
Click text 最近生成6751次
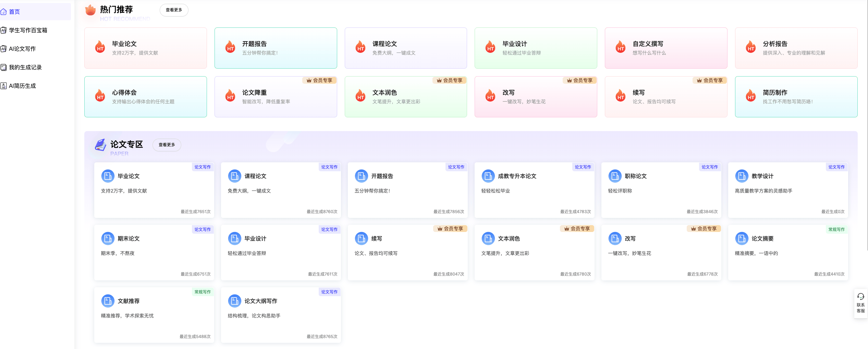tap(196, 274)
